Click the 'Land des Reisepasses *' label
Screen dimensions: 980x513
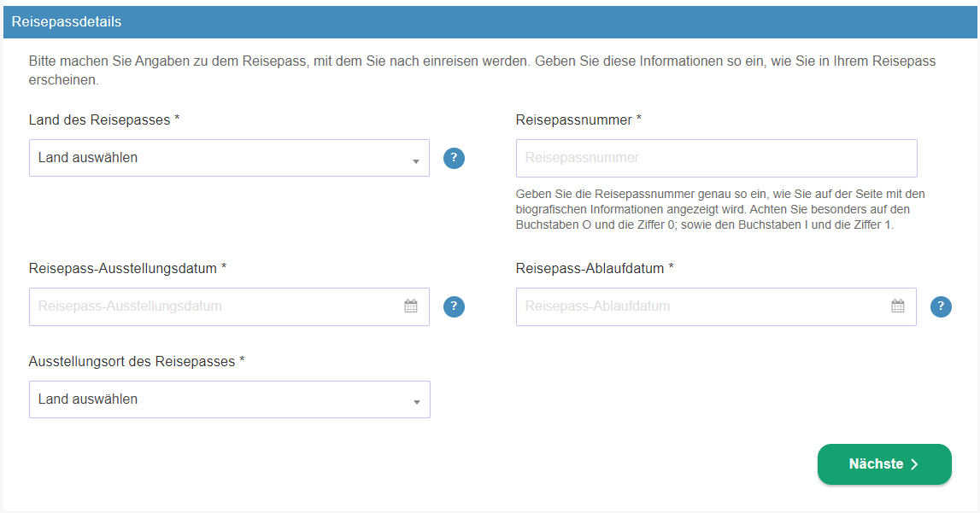point(104,120)
